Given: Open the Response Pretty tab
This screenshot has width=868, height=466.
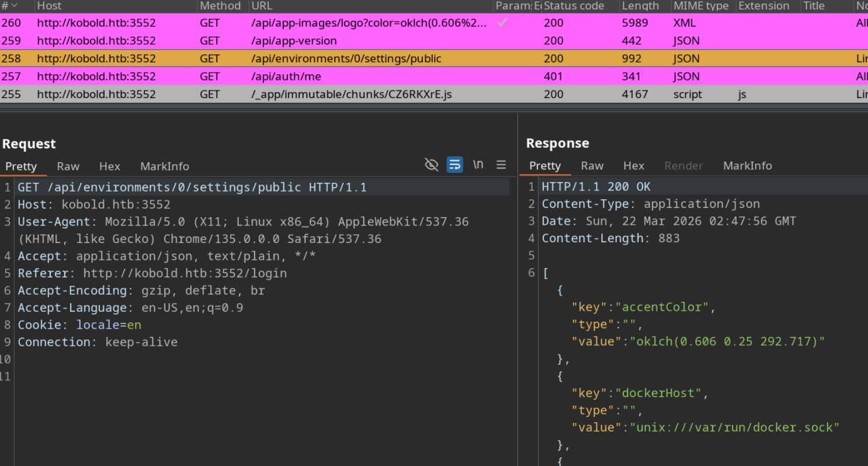Looking at the screenshot, I should [545, 166].
